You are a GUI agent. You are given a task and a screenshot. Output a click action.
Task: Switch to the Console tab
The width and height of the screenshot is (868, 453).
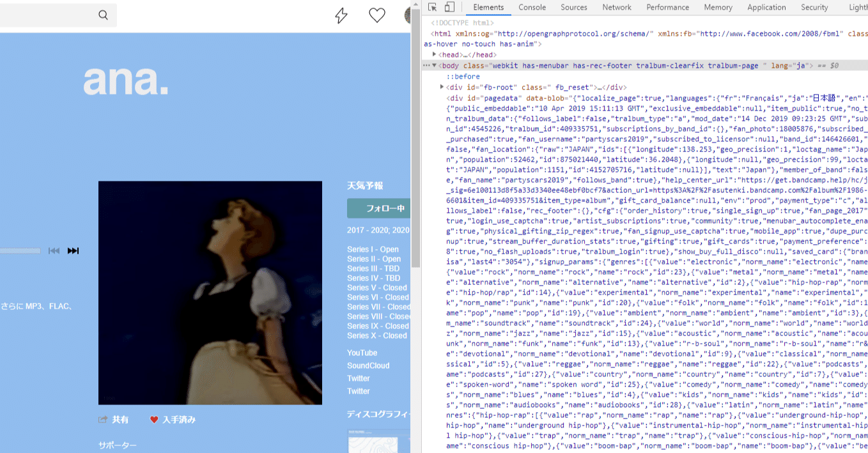(x=532, y=7)
